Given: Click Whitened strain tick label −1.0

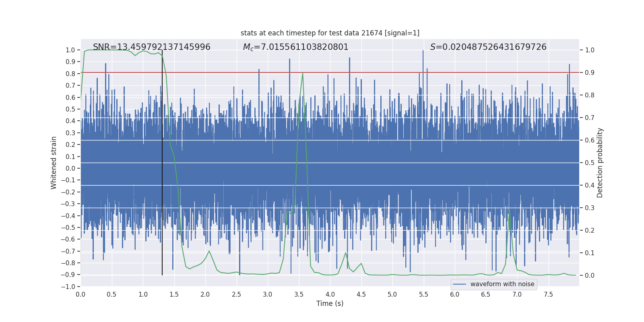Looking at the screenshot, I should (x=68, y=287).
